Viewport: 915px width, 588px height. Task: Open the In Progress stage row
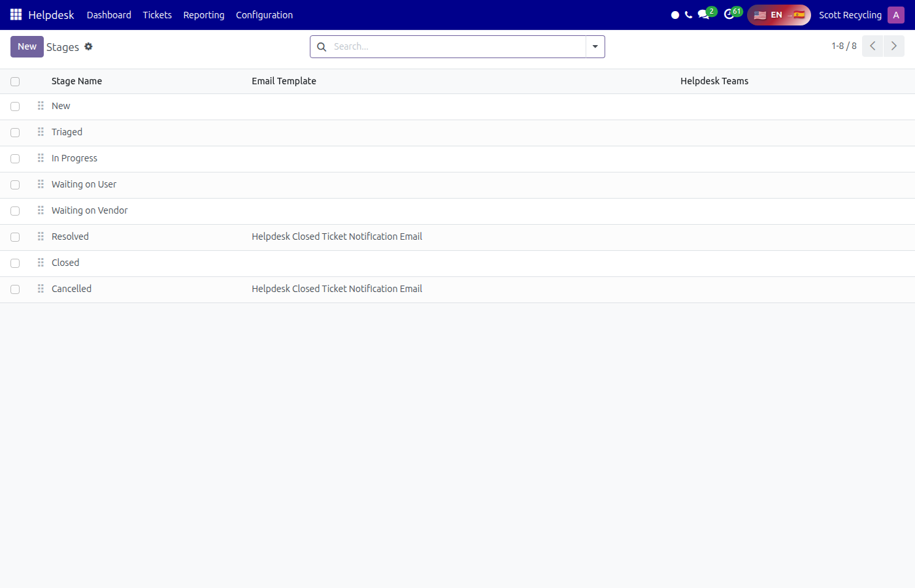pos(457,159)
